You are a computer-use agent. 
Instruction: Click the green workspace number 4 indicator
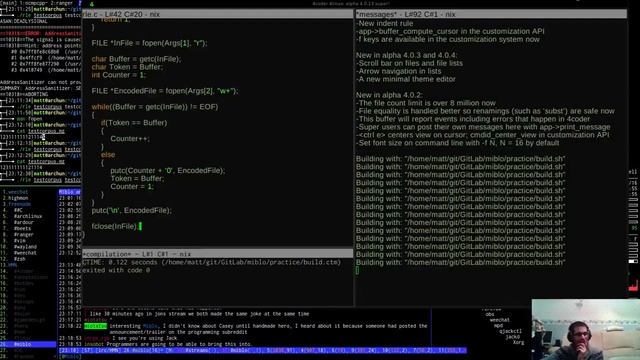click(x=91, y=4)
